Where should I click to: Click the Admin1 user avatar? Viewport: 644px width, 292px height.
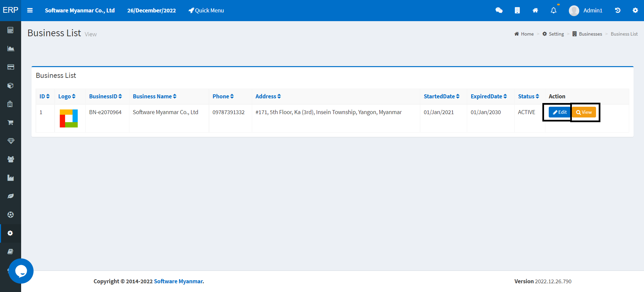[574, 11]
